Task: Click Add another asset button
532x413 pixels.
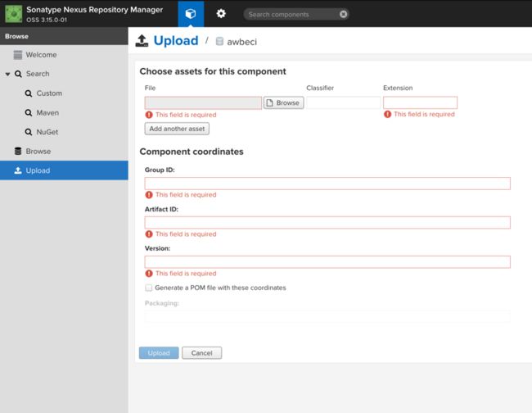Action: click(177, 129)
